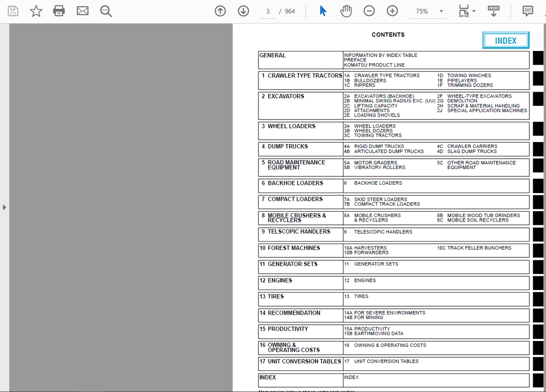Open 15 PRODUCTIVITY section heading
This screenshot has height=392, width=546.
[x=284, y=329]
